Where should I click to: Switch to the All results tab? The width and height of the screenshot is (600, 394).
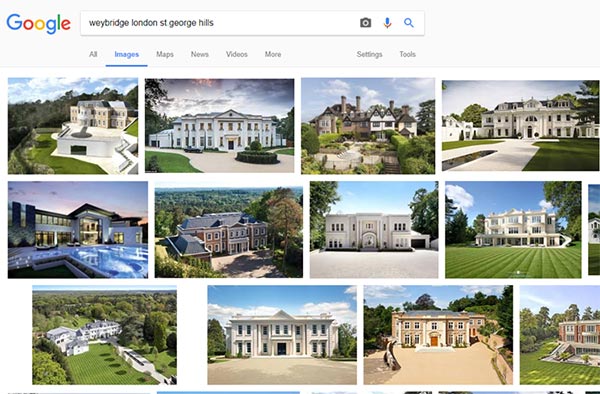point(93,54)
